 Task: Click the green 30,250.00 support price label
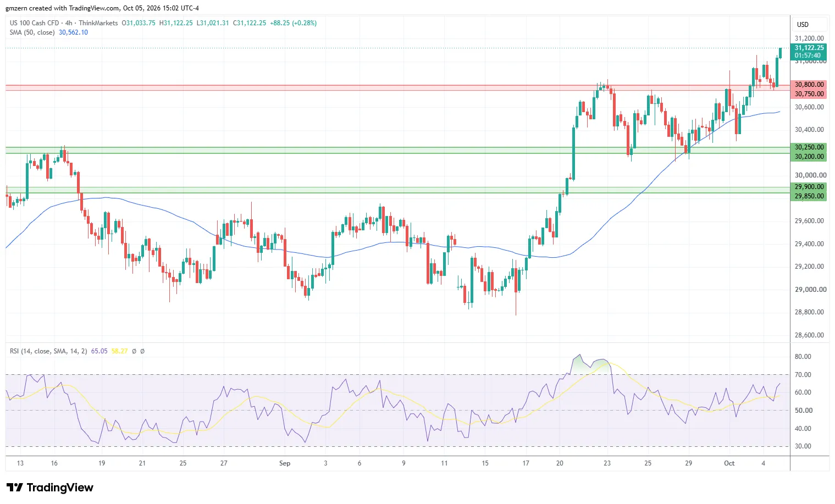pyautogui.click(x=809, y=147)
